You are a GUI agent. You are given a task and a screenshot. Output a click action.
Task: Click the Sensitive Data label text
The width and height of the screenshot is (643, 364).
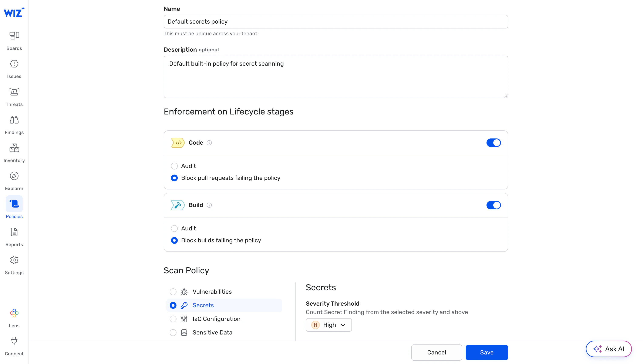click(x=212, y=333)
